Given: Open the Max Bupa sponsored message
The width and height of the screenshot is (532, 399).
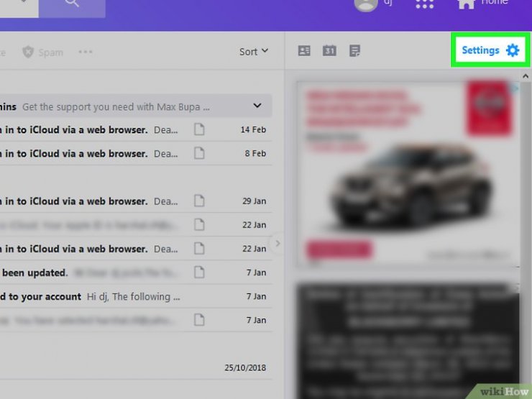Looking at the screenshot, I should [x=136, y=106].
